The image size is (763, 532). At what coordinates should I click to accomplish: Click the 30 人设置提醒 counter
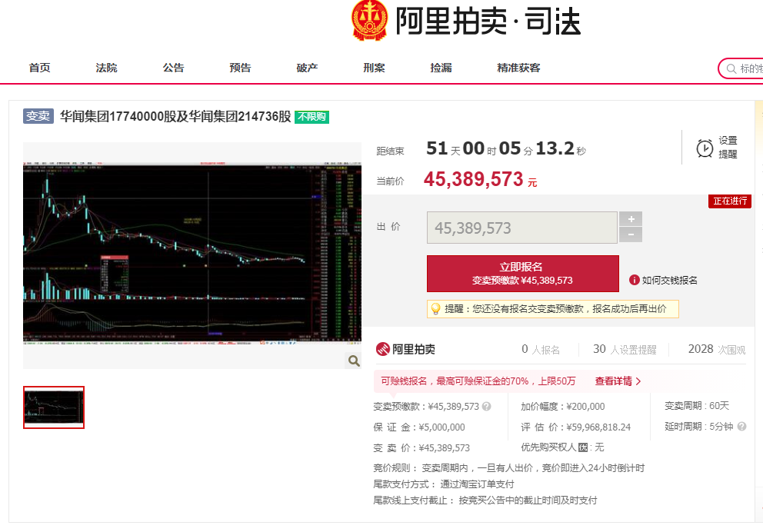[x=625, y=349]
